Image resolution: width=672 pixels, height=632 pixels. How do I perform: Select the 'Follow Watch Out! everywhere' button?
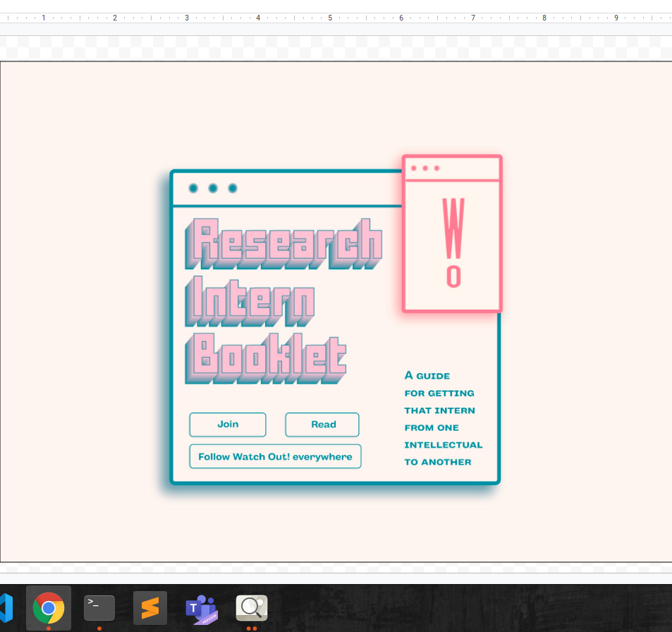point(275,457)
